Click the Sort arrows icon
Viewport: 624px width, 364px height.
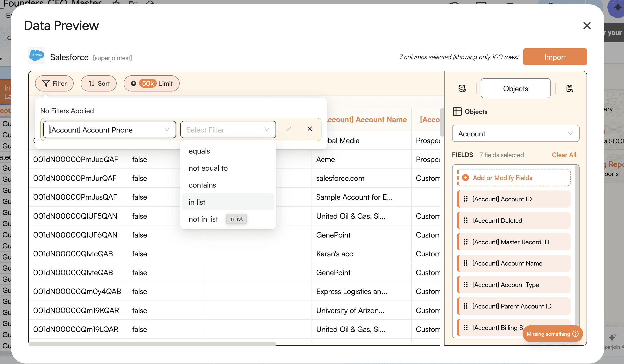coord(92,83)
